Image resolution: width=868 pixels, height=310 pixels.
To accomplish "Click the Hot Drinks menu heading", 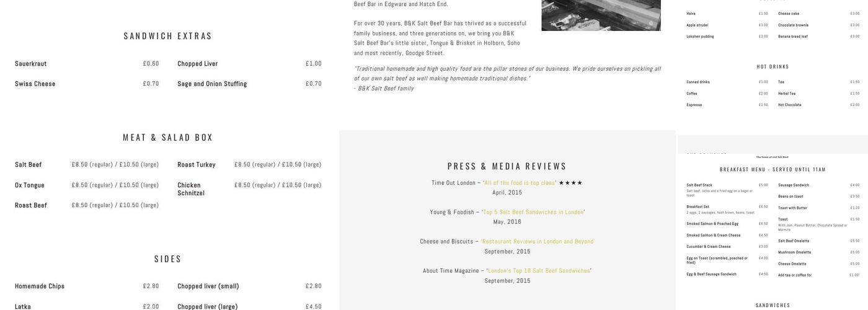I will pos(773,67).
